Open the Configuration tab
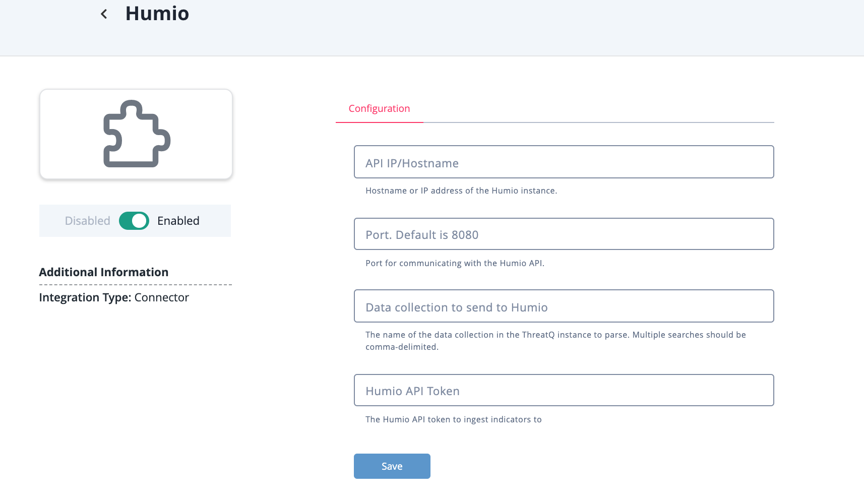Image resolution: width=864 pixels, height=504 pixels. tap(379, 108)
